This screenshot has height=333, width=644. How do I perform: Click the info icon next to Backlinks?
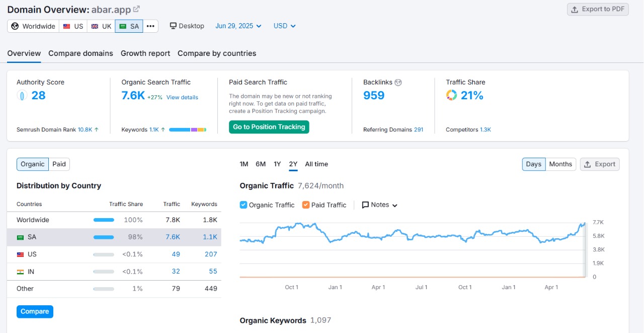(397, 82)
